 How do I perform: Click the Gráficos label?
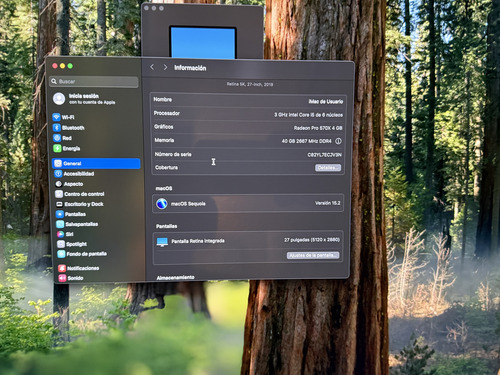click(x=164, y=127)
